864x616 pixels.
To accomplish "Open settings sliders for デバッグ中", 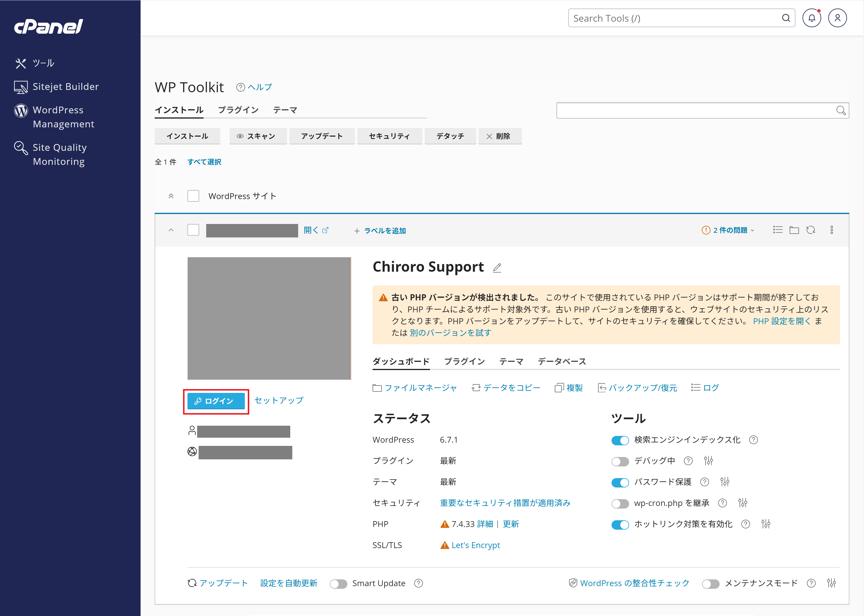I will coord(708,461).
